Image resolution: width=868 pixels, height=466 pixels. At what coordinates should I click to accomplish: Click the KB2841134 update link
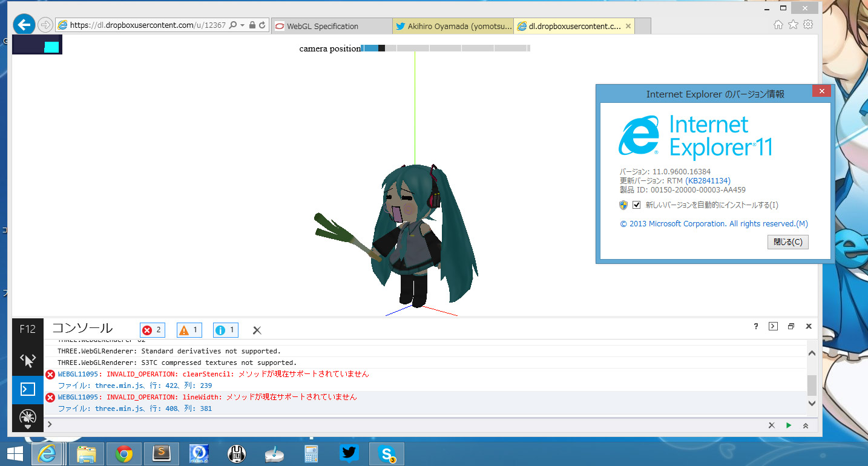(708, 181)
